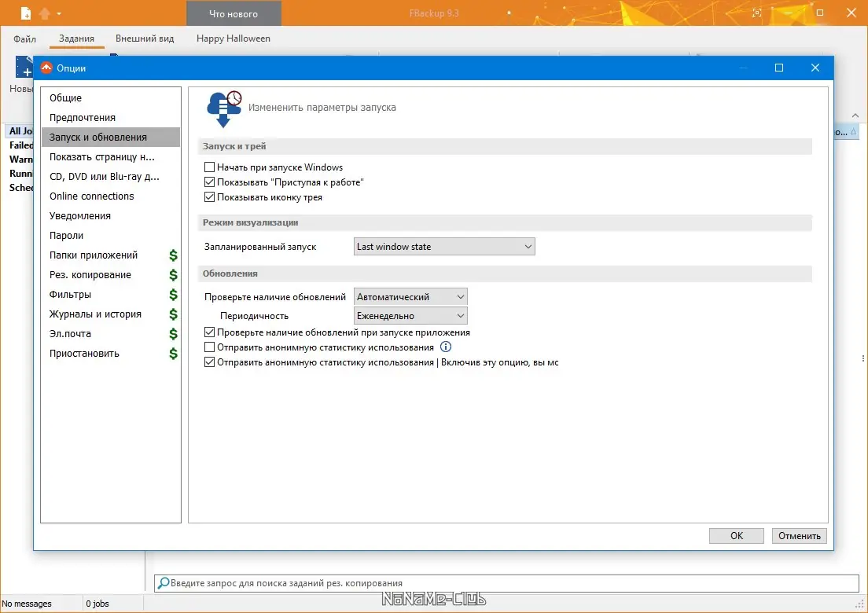868x613 pixels.
Task: Open the Периодичность dropdown
Action: point(410,316)
